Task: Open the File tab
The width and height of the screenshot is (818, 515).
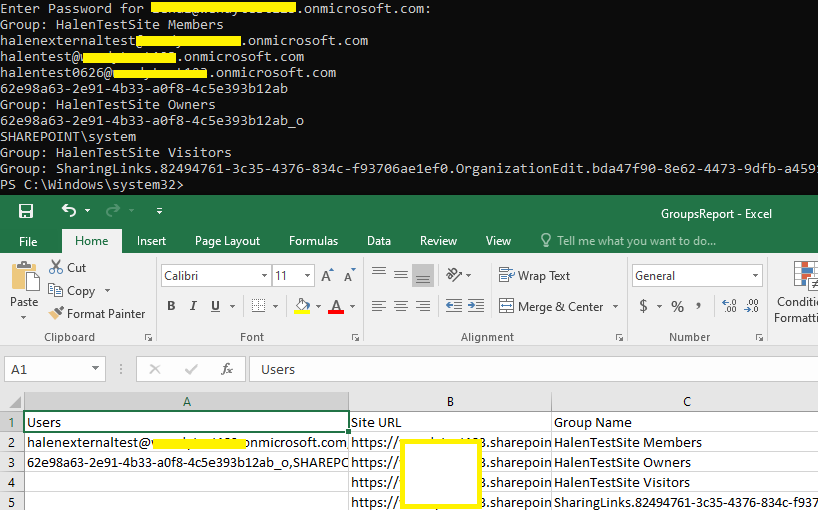Action: [x=28, y=242]
